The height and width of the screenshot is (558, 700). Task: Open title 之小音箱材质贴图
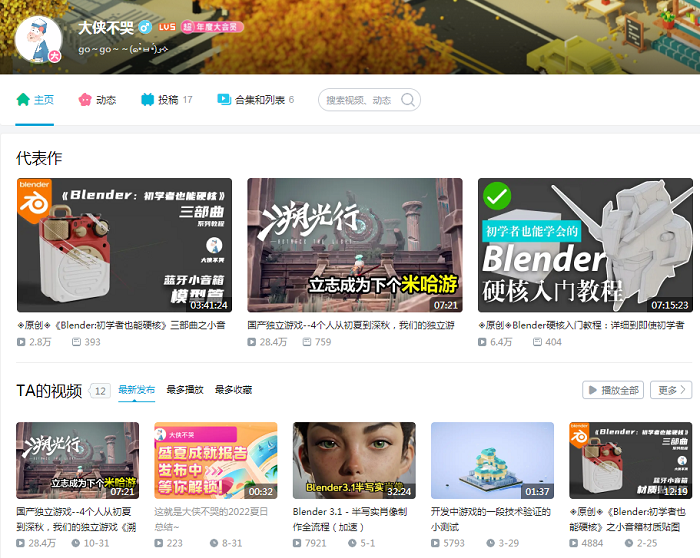pos(628,519)
